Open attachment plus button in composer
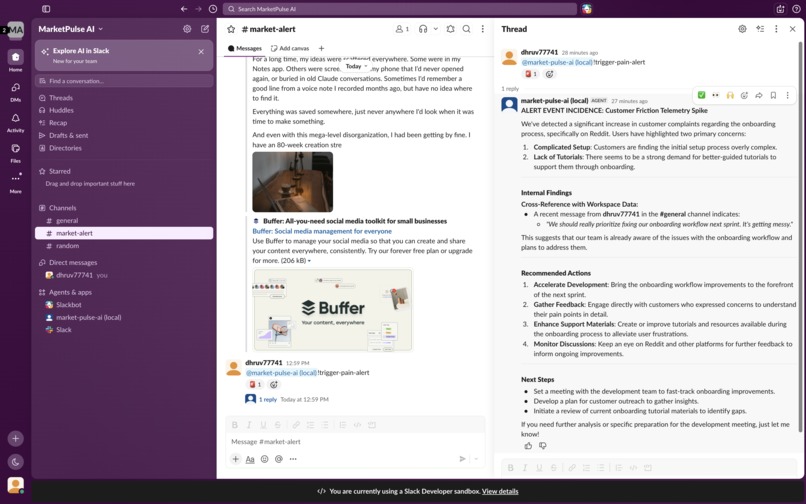Screen dimensions: 806x504 click(235, 459)
